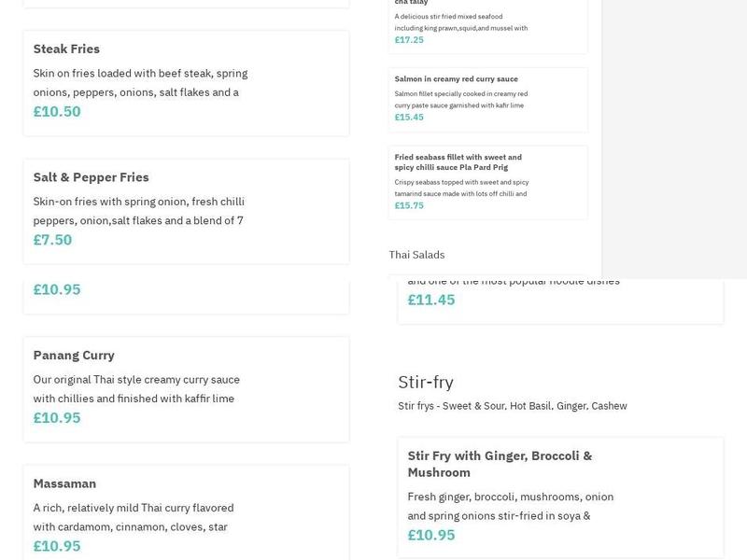Click the £11.45 noodle dish price
The width and height of the screenshot is (747, 560).
[x=431, y=300]
